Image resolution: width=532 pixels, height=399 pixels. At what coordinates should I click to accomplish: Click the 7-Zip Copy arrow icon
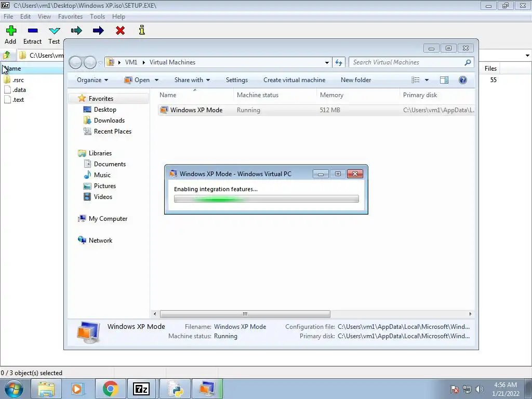click(76, 31)
